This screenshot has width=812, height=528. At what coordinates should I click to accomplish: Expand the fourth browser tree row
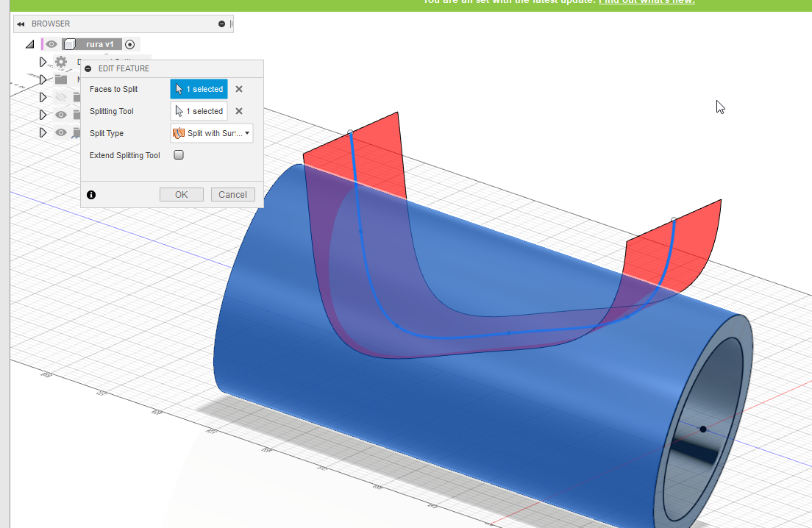click(x=43, y=115)
